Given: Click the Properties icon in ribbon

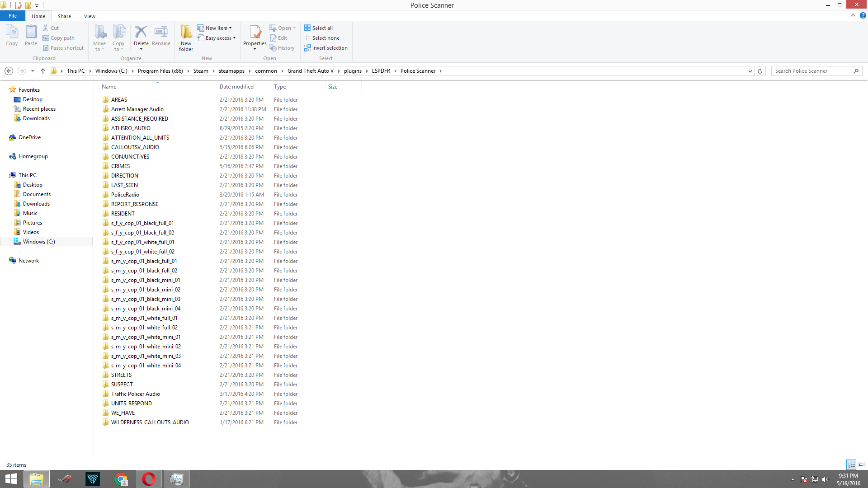Looking at the screenshot, I should [x=255, y=33].
